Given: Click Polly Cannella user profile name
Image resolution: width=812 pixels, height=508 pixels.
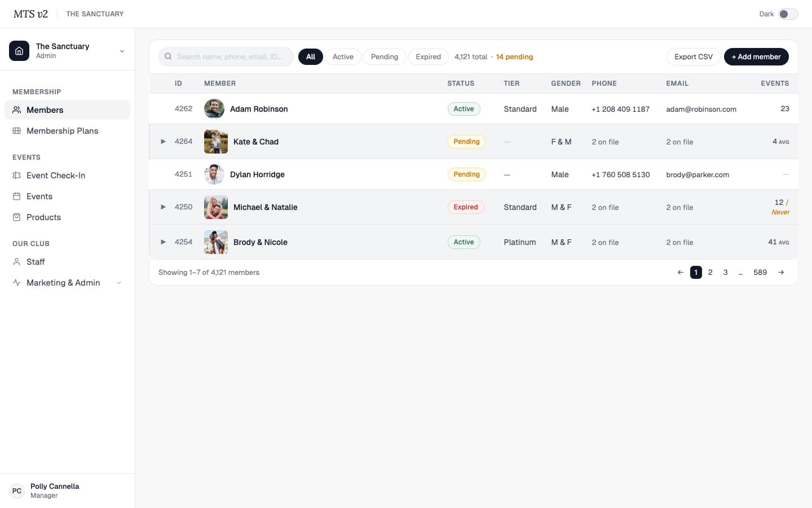Looking at the screenshot, I should (55, 486).
